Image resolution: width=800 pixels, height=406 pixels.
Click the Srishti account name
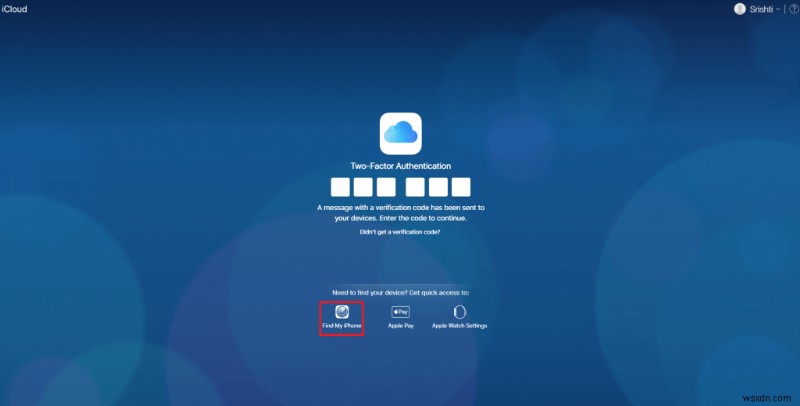(x=761, y=9)
